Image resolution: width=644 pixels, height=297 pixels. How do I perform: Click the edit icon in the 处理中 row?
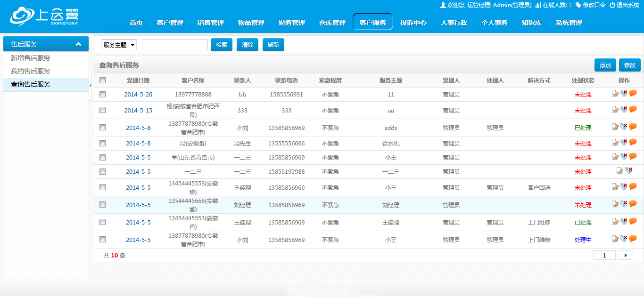click(615, 239)
